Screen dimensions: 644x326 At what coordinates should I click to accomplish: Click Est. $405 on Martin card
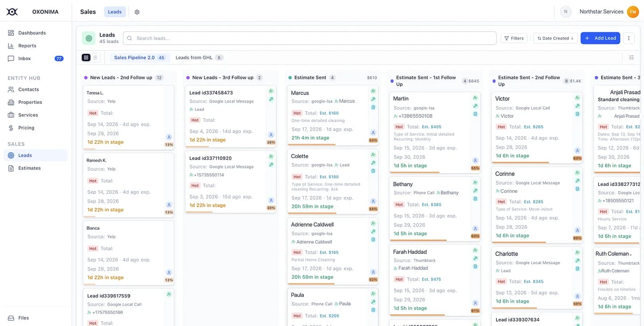(432, 127)
